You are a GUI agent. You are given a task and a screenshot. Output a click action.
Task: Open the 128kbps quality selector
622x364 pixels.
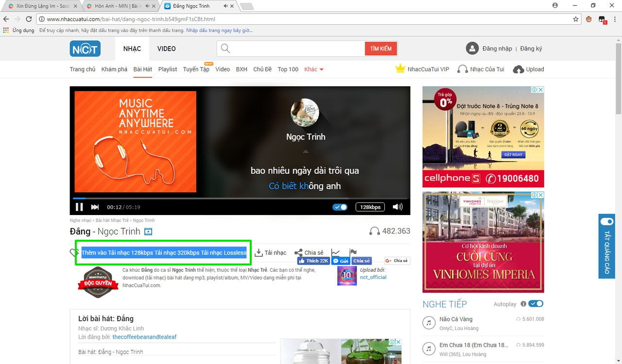370,207
